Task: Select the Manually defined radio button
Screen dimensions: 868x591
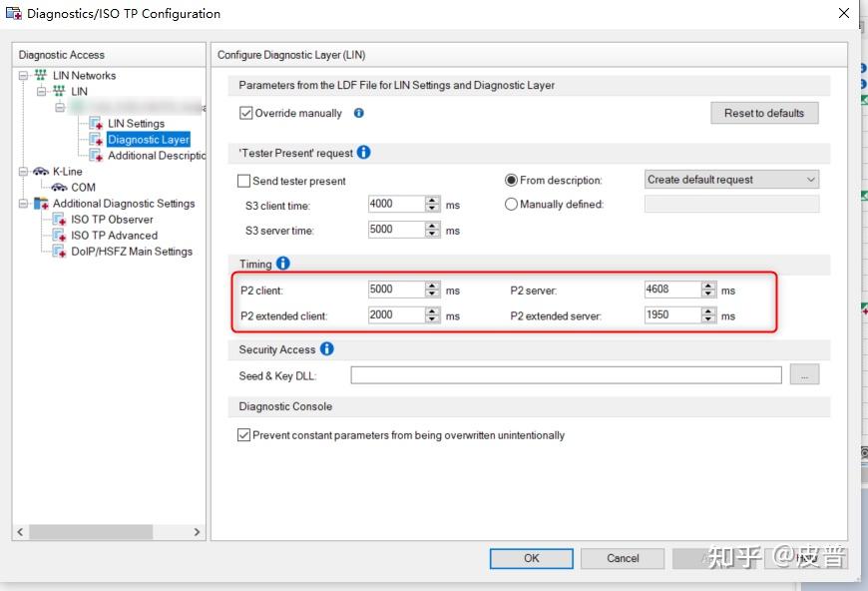Action: (511, 205)
